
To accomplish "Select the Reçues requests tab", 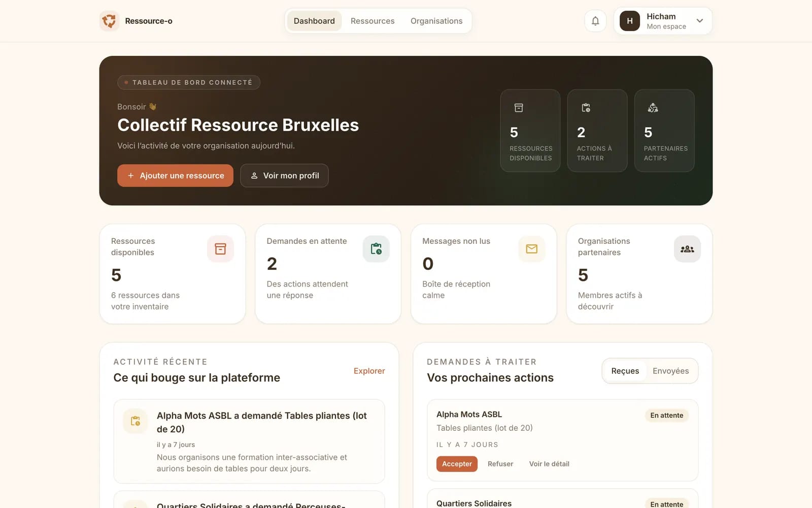I will pos(625,371).
